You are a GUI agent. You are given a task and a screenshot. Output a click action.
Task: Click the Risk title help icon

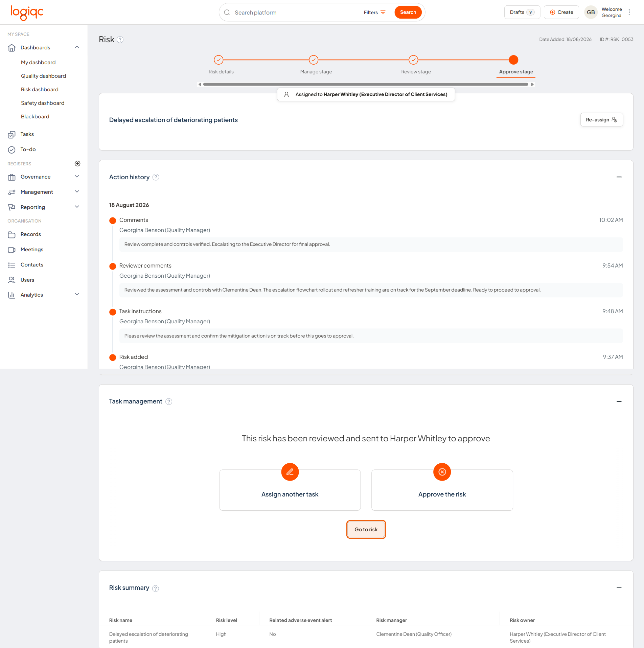(x=120, y=40)
